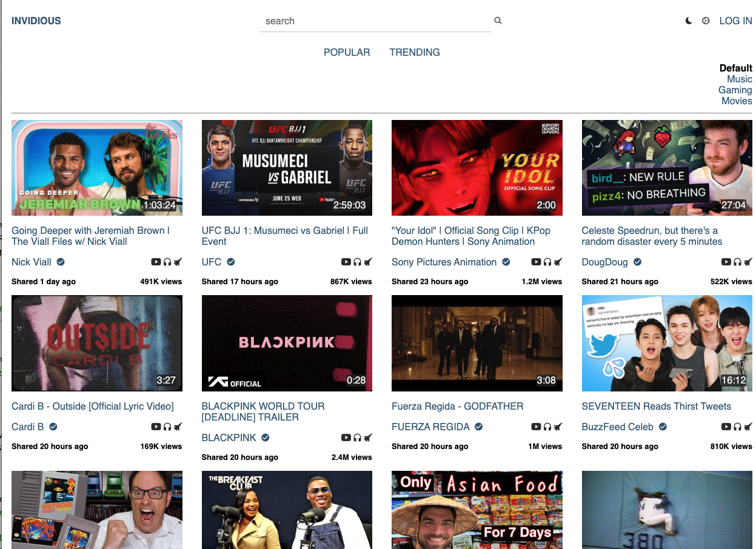Switch to Music trending category

coord(740,79)
